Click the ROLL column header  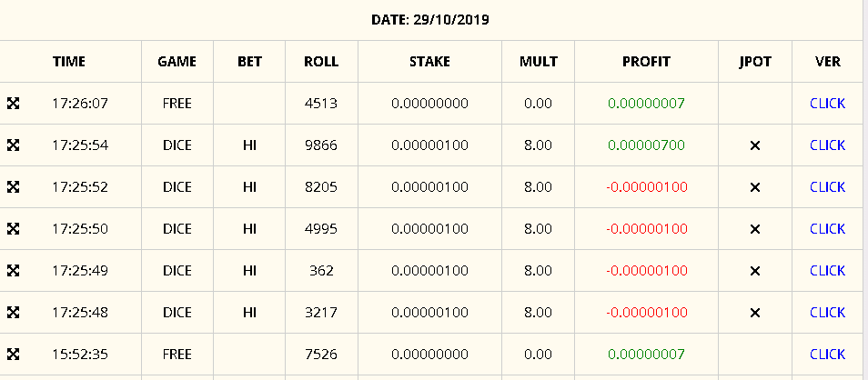tap(321, 62)
